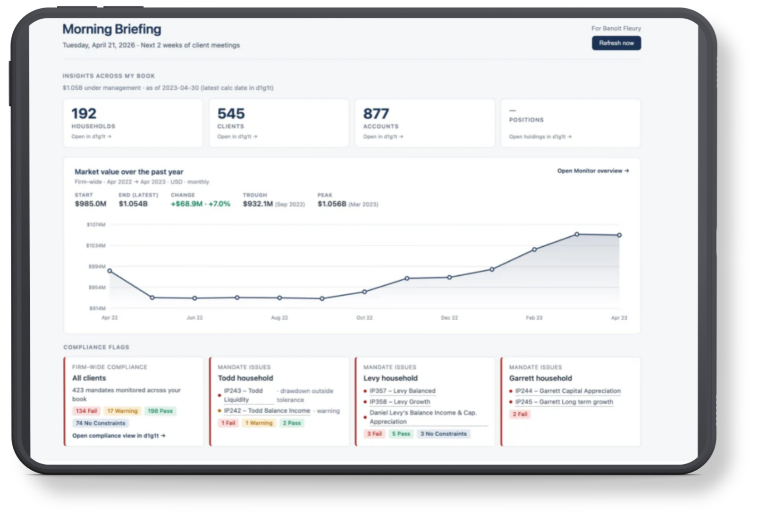Click the Jun 22 chart data point

pyautogui.click(x=194, y=298)
